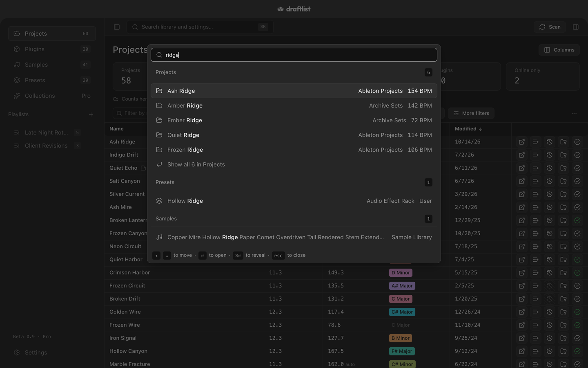The width and height of the screenshot is (588, 368).
Task: Click the Online only stat card
Action: coord(543,76)
